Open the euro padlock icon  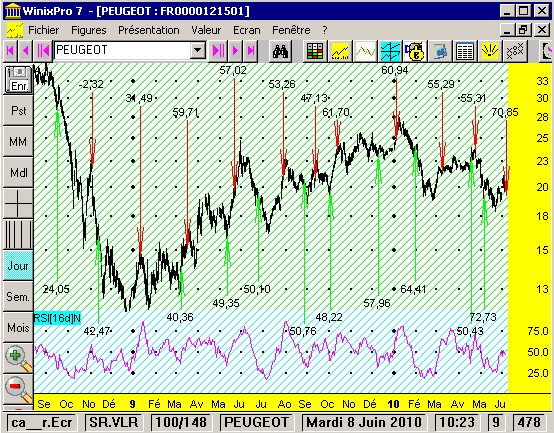click(x=415, y=51)
